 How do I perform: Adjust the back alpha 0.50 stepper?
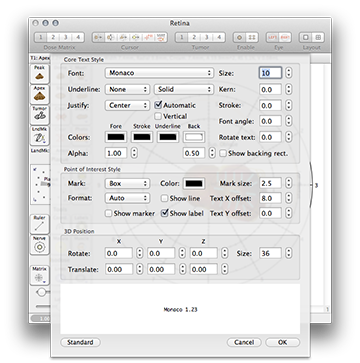[x=212, y=153]
